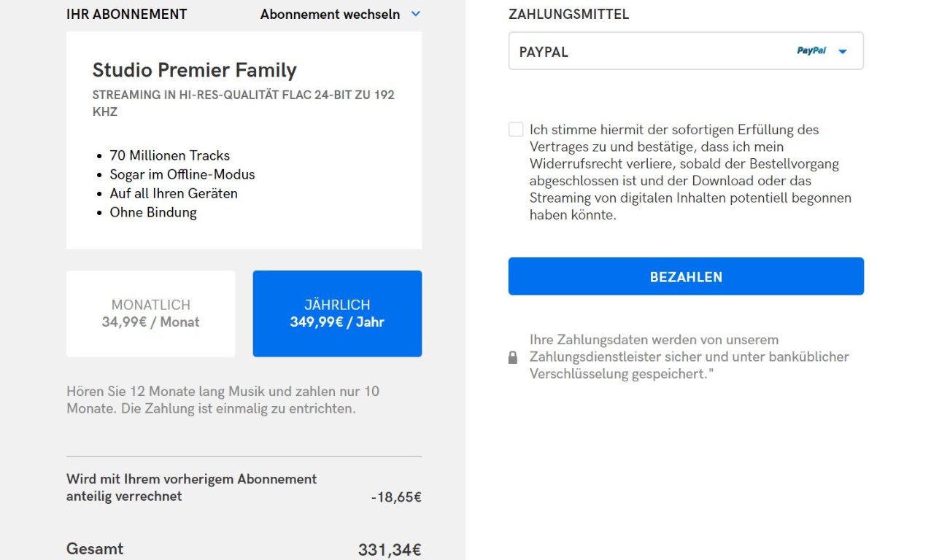This screenshot has height=560, width=931.
Task: Click the consent text about sofortigen Erfüllung
Action: tap(690, 173)
